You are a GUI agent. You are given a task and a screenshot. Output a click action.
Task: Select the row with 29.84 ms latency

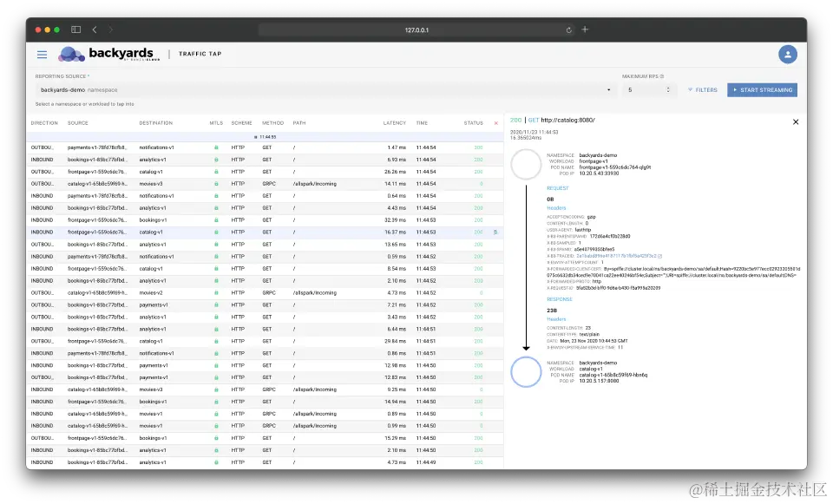click(x=266, y=342)
